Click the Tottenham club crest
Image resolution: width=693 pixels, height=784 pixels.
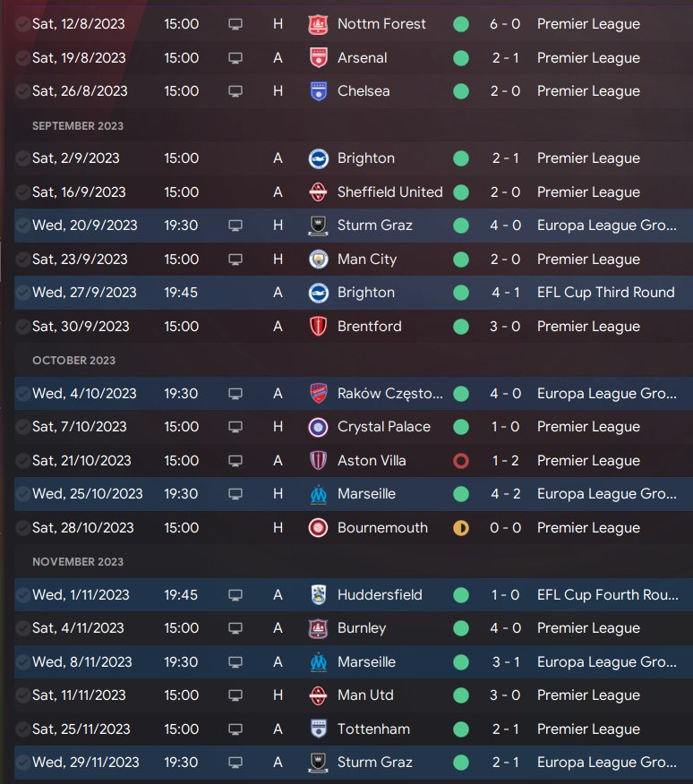point(318,729)
